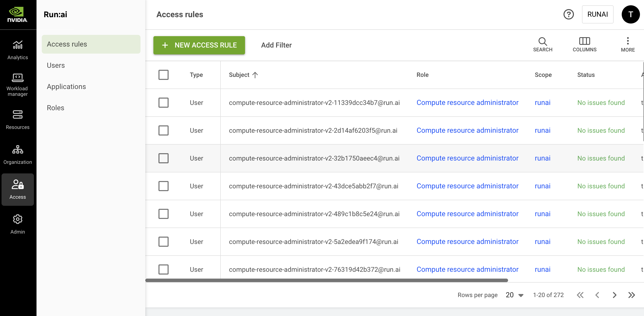Image resolution: width=644 pixels, height=316 pixels.
Task: Open the RUNAI tenant selector
Action: pos(597,14)
